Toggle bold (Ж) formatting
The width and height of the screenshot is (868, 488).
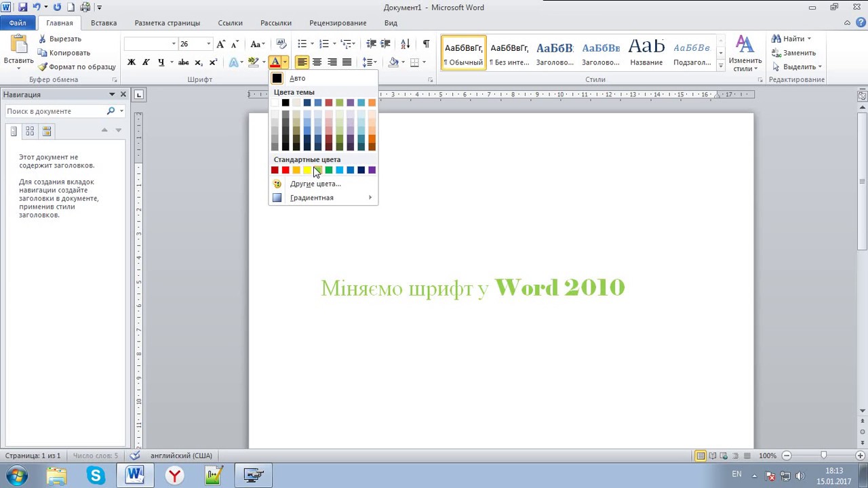pyautogui.click(x=132, y=62)
